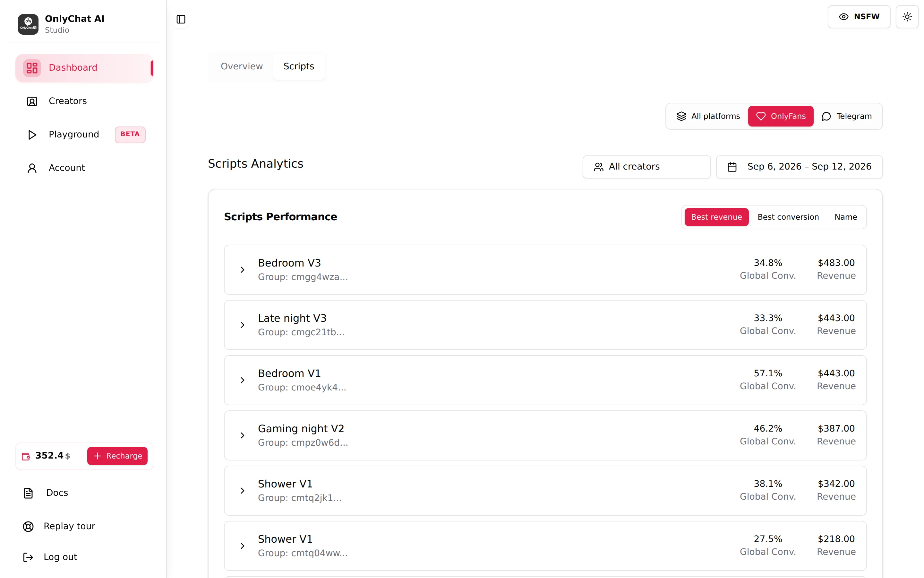
Task: Open the Creators sidebar icon
Action: click(x=32, y=101)
